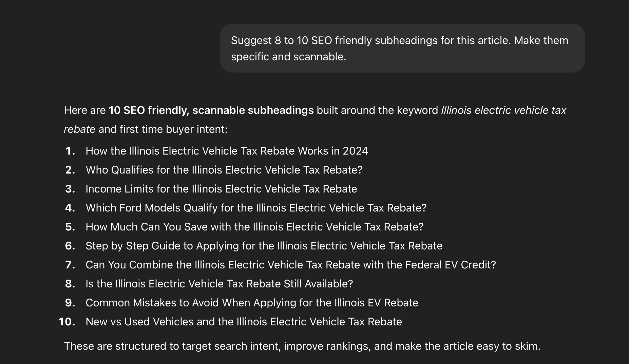Select the 'Which Ford Models Qualify' subheading
Viewport: 629px width, 364px height.
click(x=256, y=208)
